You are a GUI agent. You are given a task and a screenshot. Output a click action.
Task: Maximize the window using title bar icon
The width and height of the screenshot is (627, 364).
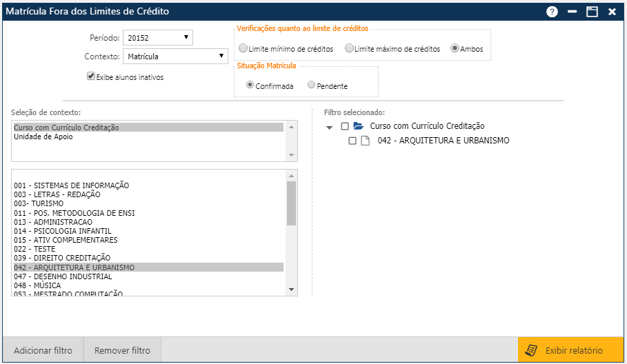point(591,12)
